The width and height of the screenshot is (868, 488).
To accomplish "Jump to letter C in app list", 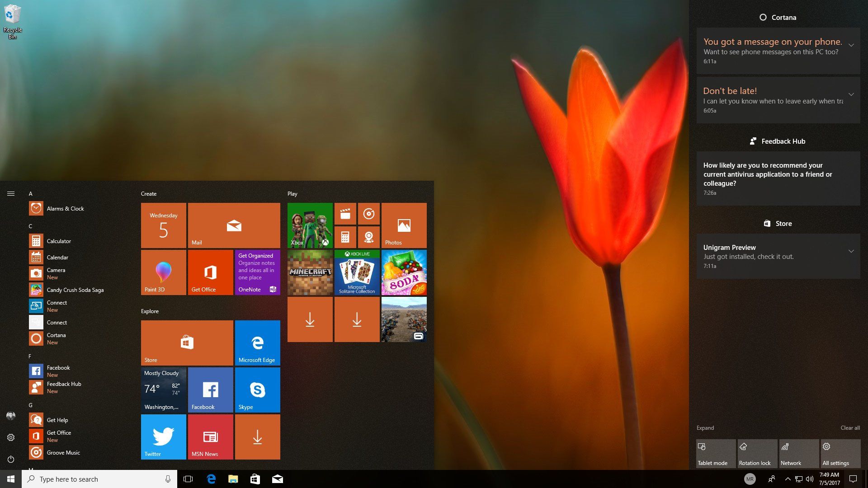I will [31, 226].
